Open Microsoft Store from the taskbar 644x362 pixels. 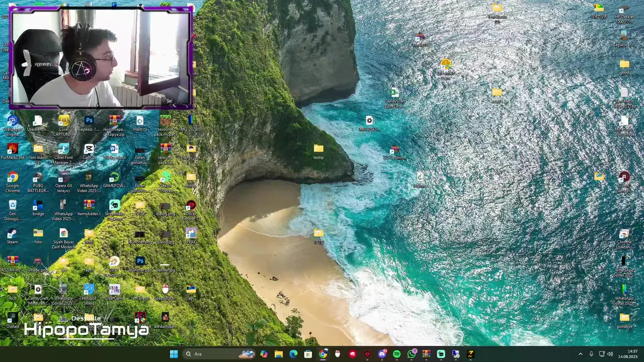point(308,354)
